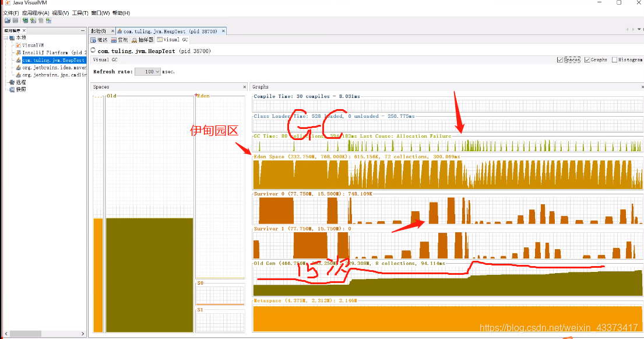Click the Java icon beside org.jetbrains.jps.cmdline
The width and height of the screenshot is (644, 339).
[x=18, y=75]
